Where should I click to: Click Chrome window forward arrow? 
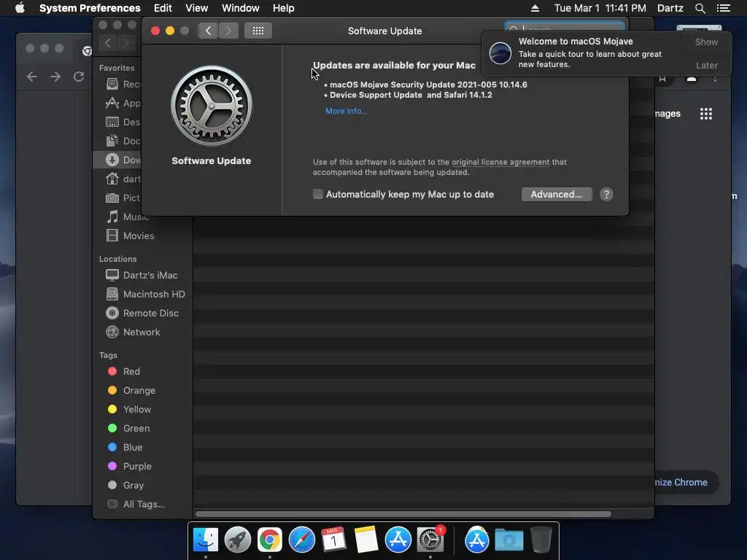(x=55, y=76)
